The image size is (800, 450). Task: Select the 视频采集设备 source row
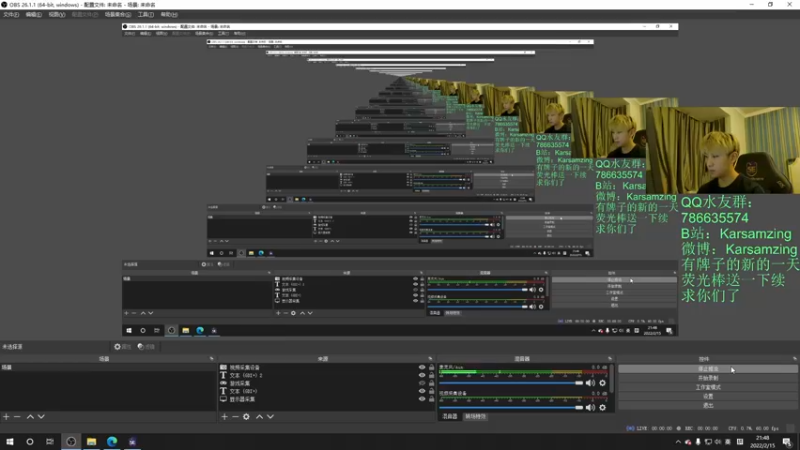[x=327, y=367]
